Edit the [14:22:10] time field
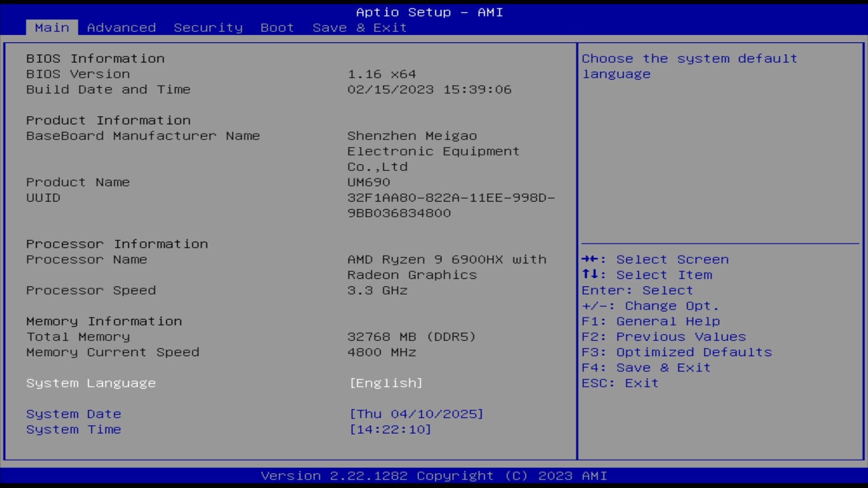This screenshot has width=868, height=488. [391, 429]
